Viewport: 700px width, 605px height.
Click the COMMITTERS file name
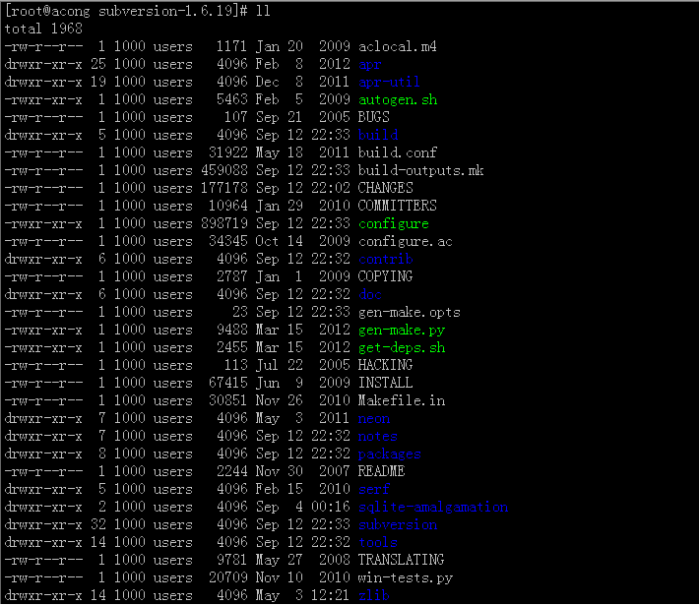pos(398,206)
